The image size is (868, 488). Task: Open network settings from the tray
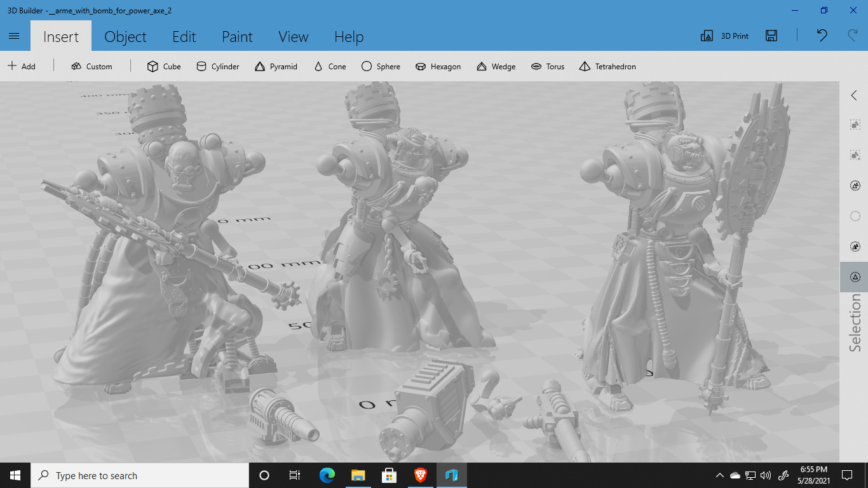pos(750,475)
